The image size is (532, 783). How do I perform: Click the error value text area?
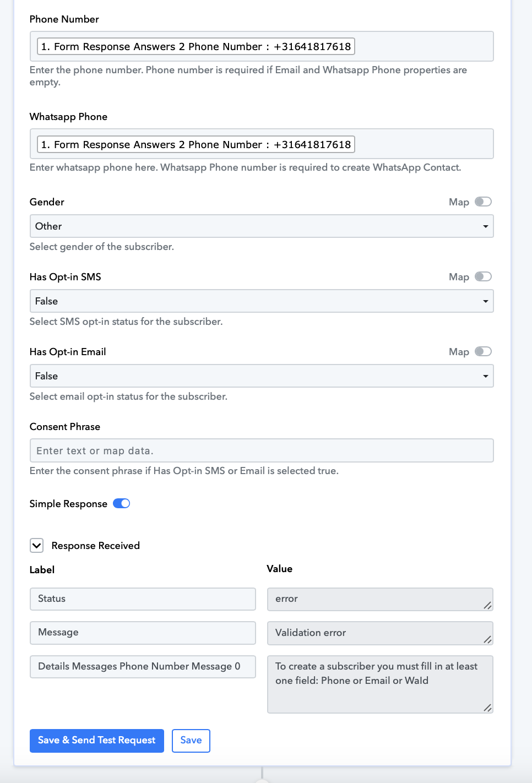pos(380,599)
